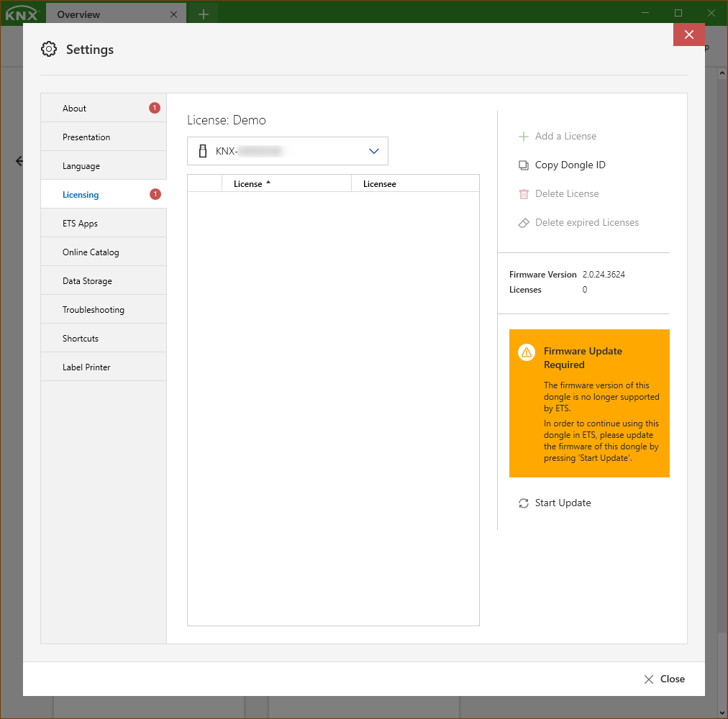The width and height of the screenshot is (728, 719).
Task: Select the Overview tab
Action: (116, 14)
